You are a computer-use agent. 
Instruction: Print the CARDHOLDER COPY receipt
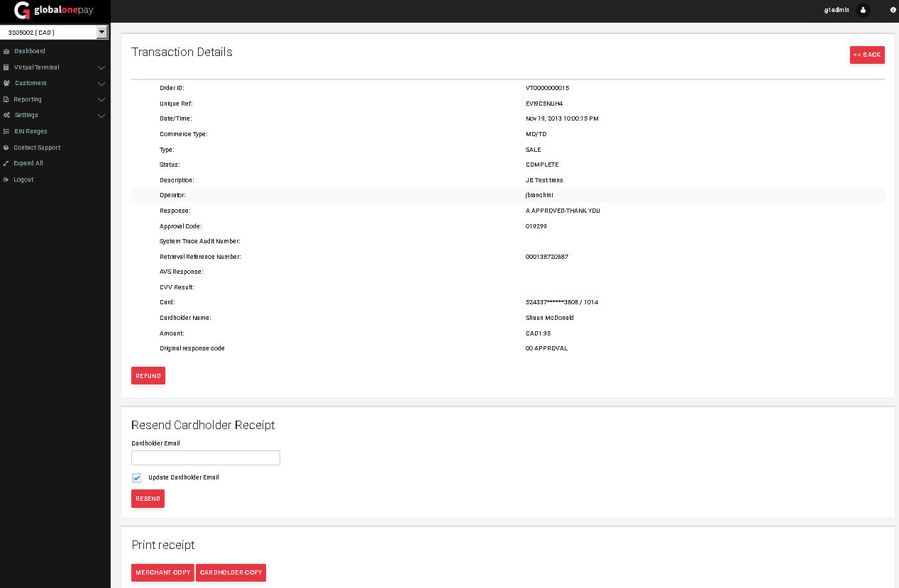point(231,572)
